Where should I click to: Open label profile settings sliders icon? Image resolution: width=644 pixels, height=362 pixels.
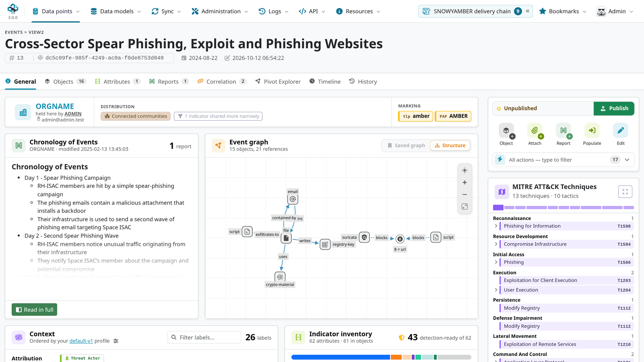(x=116, y=341)
